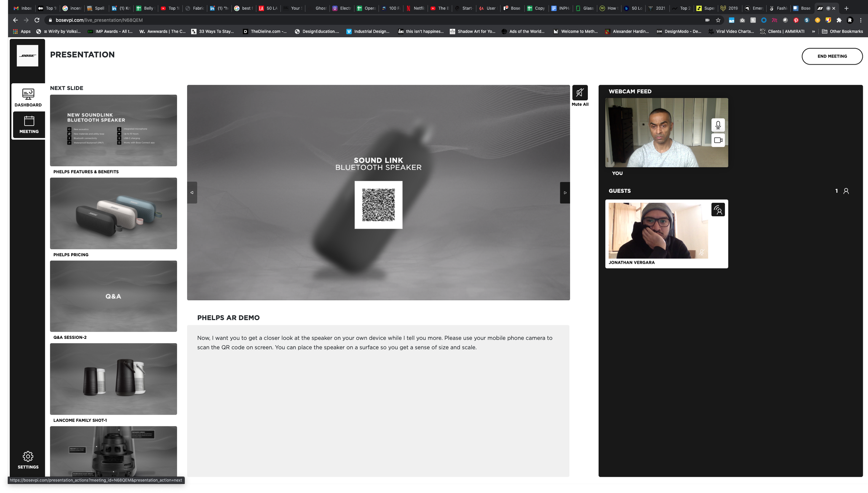Screen dimensions: 868x493
Task: Open the Dashboard sidebar icon
Action: point(28,97)
